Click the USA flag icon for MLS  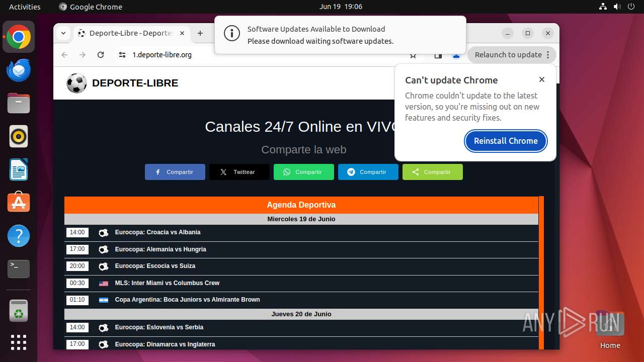tap(104, 284)
